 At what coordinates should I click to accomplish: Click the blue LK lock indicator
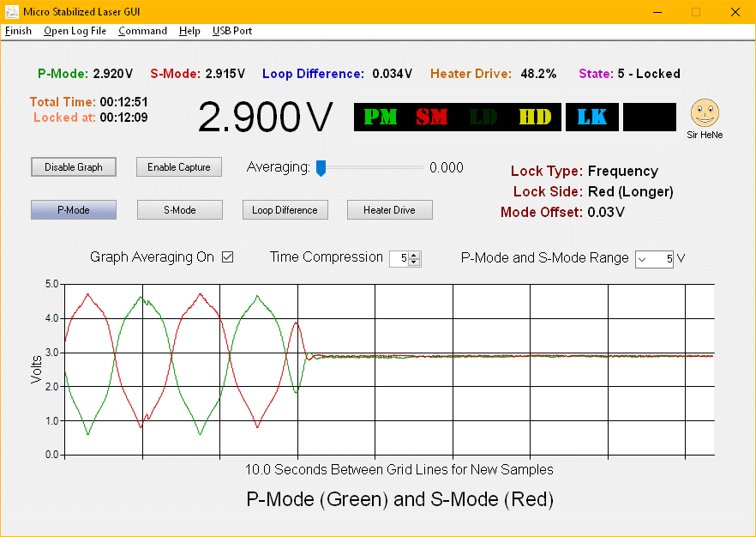[591, 118]
